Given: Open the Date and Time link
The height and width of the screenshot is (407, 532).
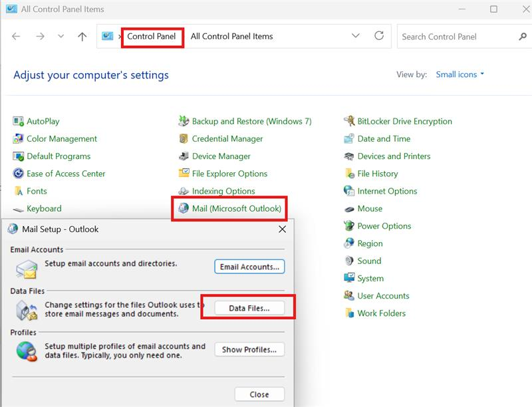Looking at the screenshot, I should 384,139.
